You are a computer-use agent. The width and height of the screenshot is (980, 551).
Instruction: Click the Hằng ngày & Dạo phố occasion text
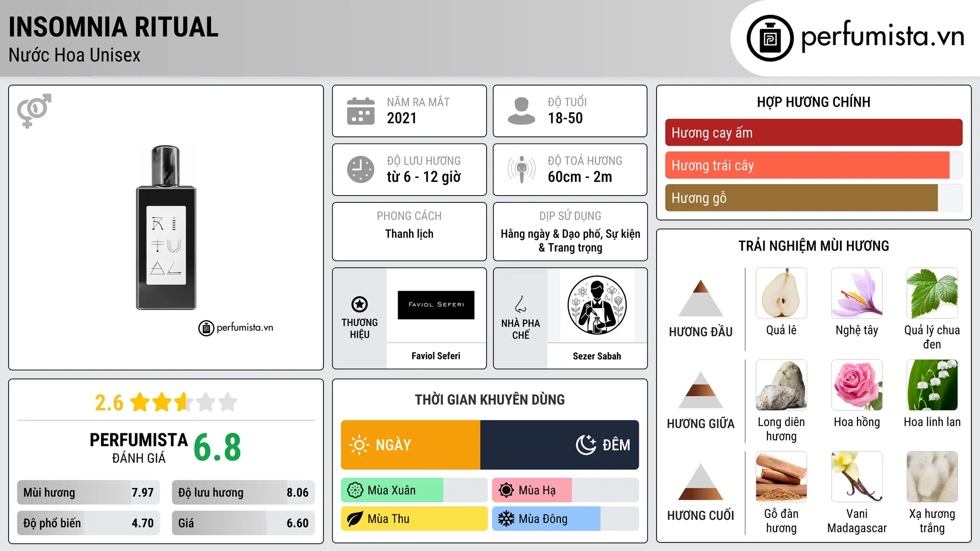pos(552,234)
